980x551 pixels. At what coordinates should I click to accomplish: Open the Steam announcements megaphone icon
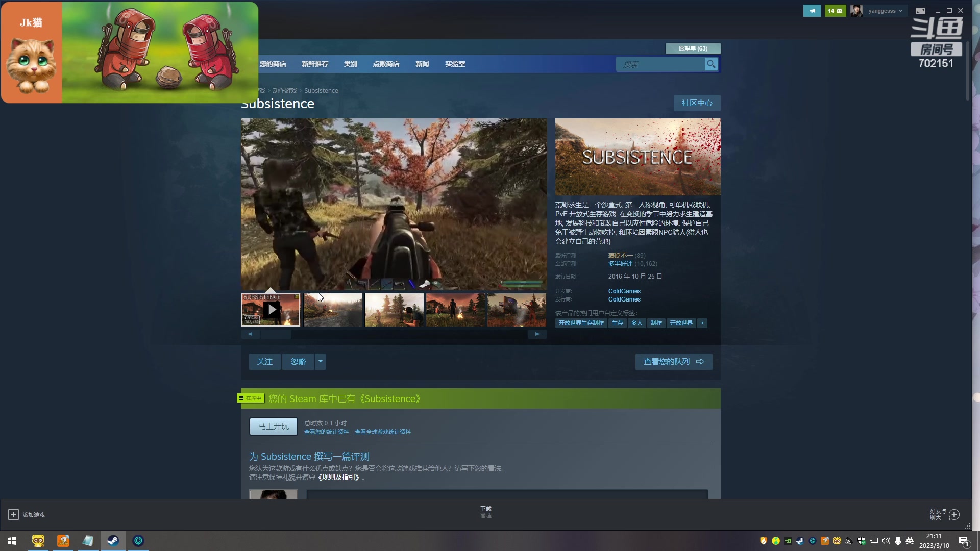click(x=812, y=11)
